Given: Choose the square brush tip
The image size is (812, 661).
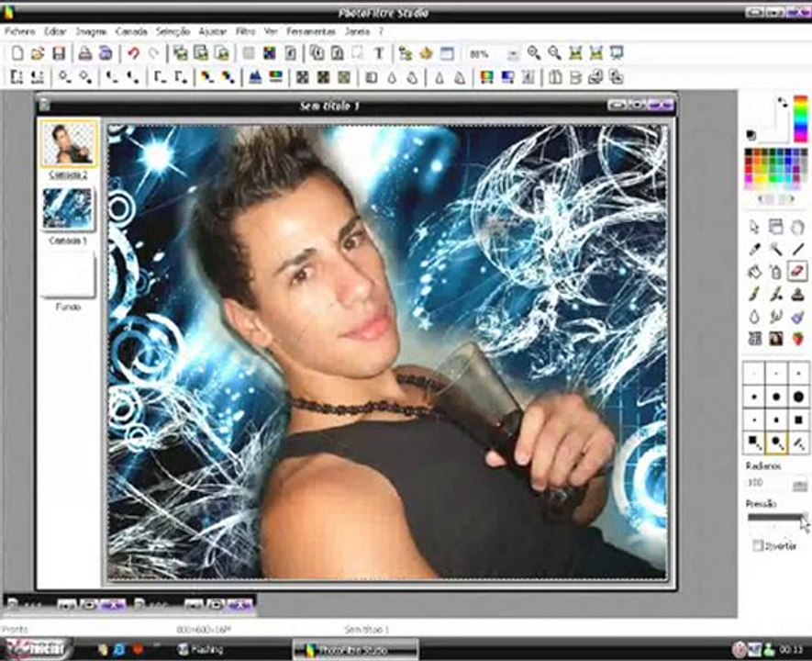Looking at the screenshot, I should [798, 419].
